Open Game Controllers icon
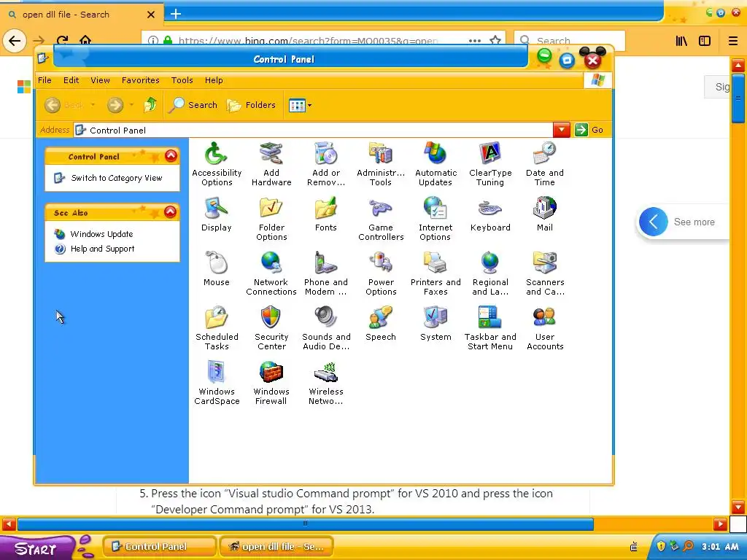 381,219
